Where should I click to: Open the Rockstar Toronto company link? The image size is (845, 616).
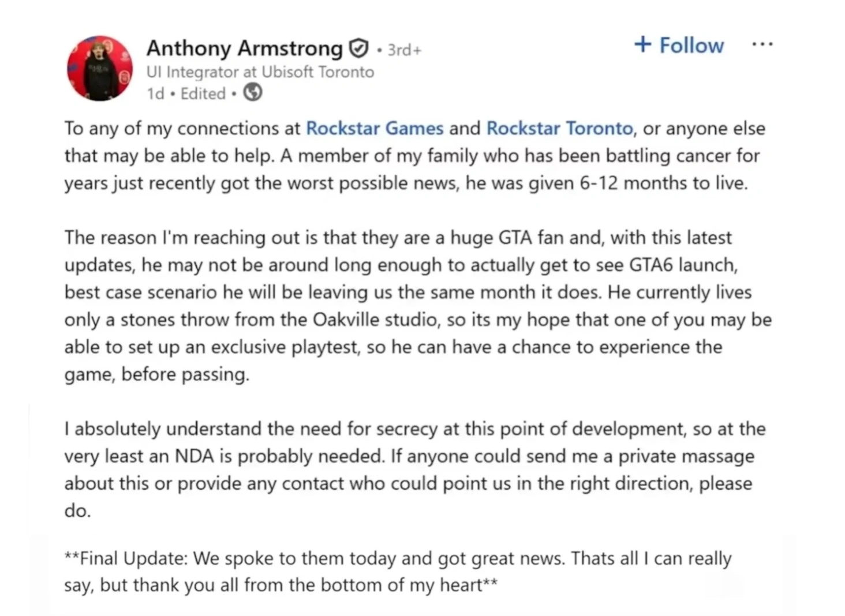pyautogui.click(x=559, y=128)
